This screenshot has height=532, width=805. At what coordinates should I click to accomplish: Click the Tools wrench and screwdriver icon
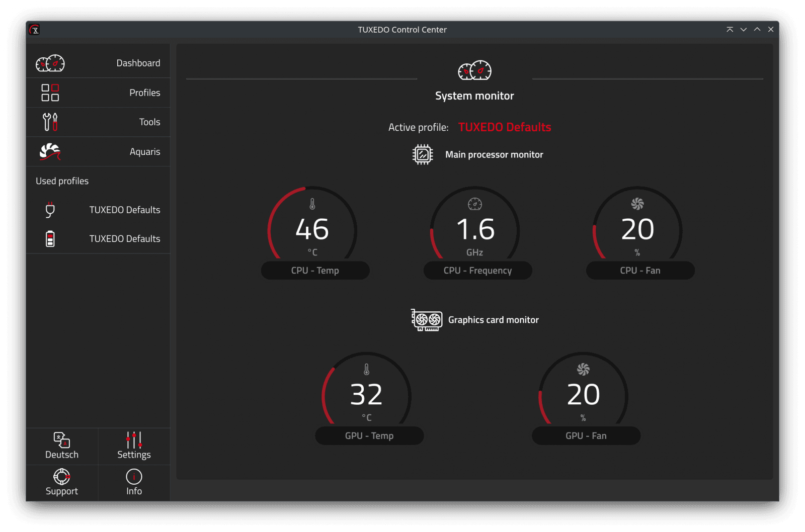coord(50,122)
